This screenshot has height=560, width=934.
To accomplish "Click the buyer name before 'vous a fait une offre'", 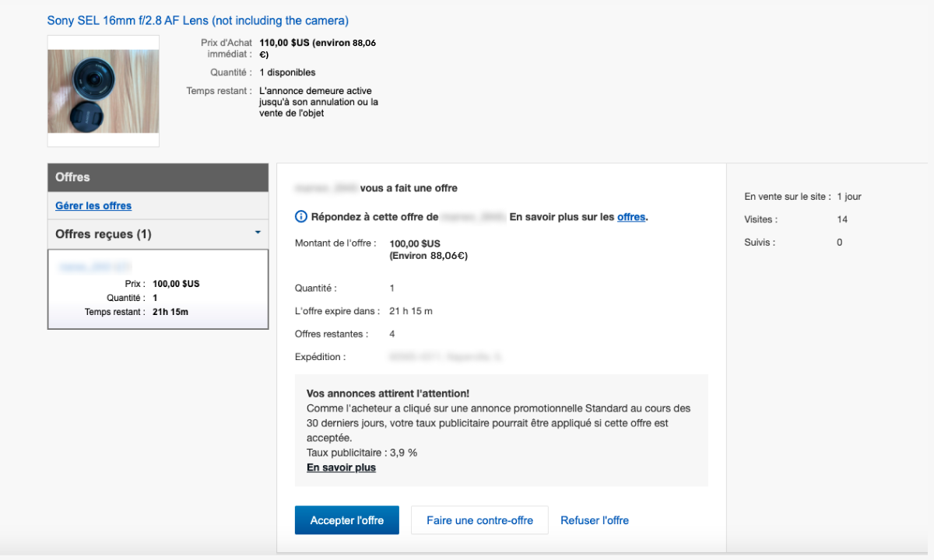I will coord(325,188).
